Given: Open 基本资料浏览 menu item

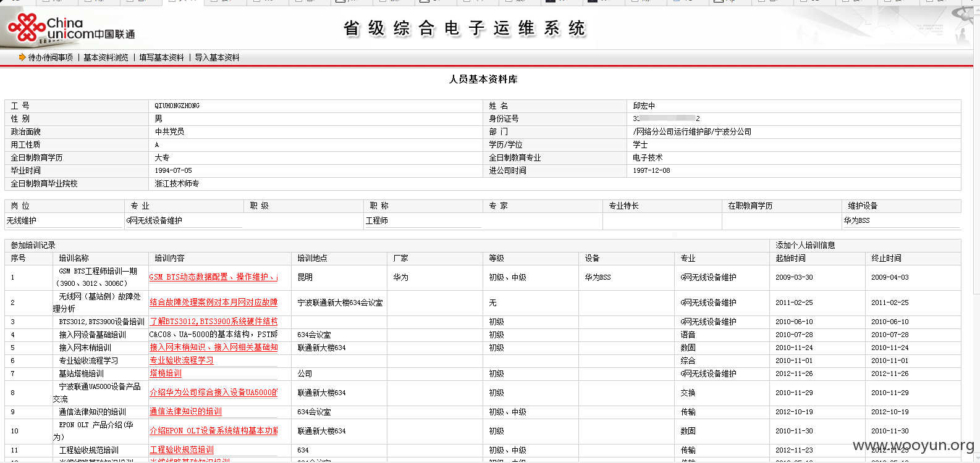Looking at the screenshot, I should coord(106,57).
